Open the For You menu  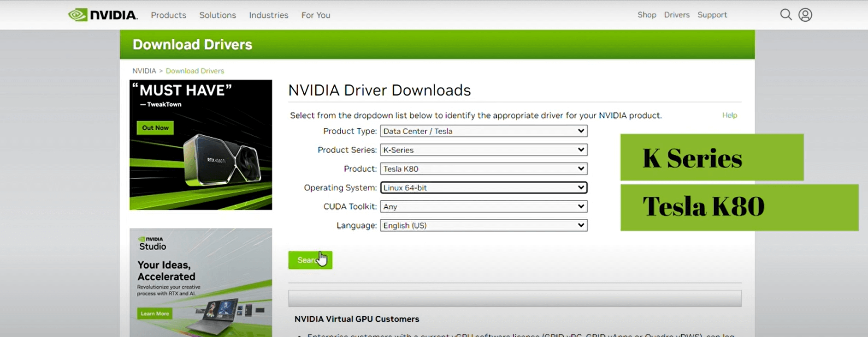315,15
